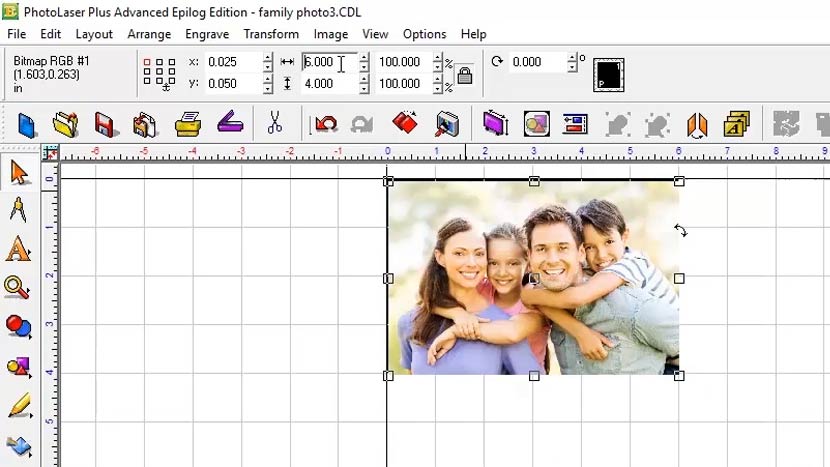Click the purple scanner icon
The height and width of the screenshot is (467, 830).
pos(231,124)
